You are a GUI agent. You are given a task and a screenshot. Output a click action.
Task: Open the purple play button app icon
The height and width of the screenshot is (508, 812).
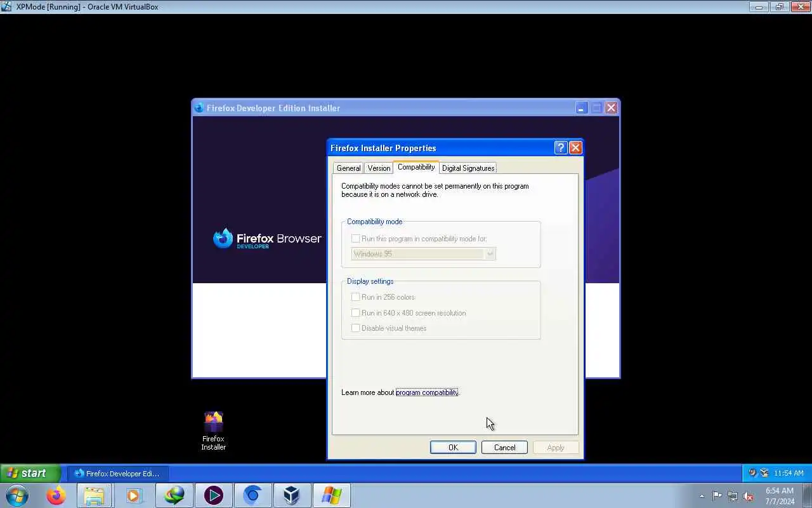coord(213,495)
